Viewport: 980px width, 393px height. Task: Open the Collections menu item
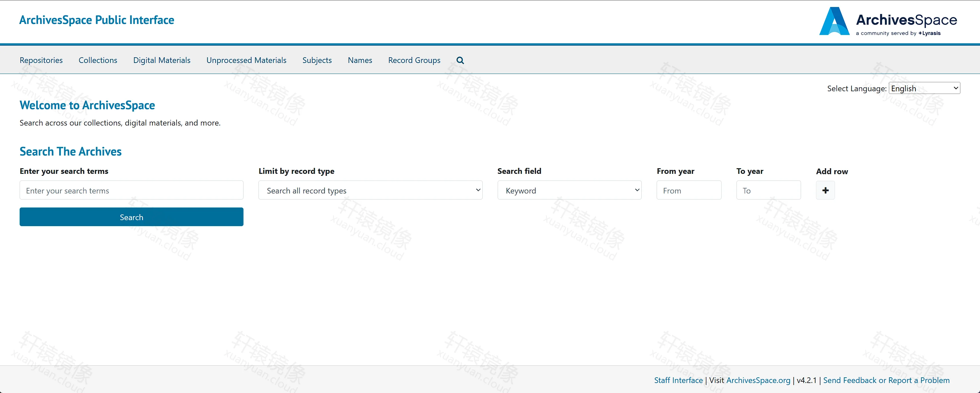pyautogui.click(x=98, y=60)
